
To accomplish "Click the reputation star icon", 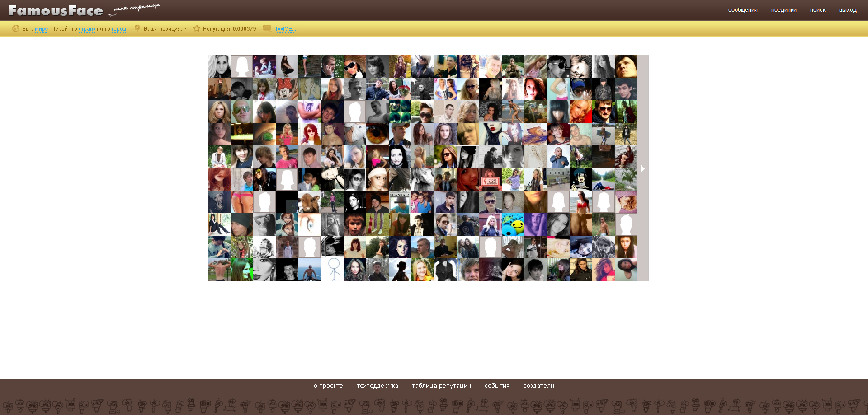I will [x=197, y=28].
